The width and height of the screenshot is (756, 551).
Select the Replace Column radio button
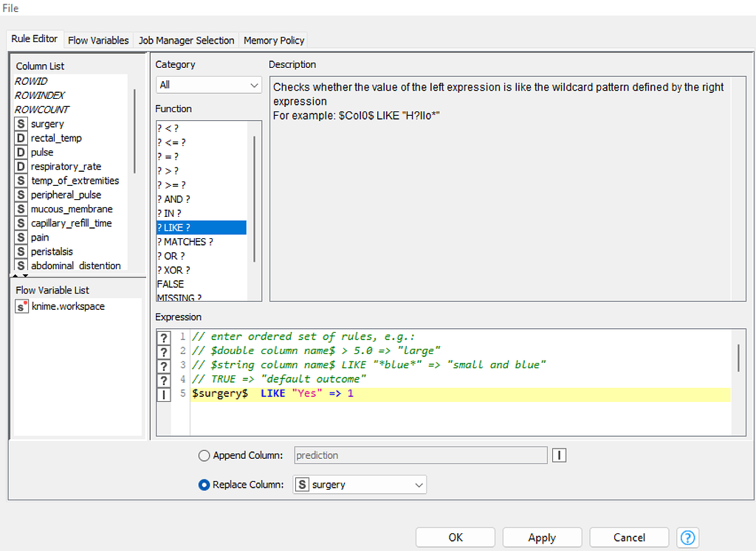click(204, 485)
